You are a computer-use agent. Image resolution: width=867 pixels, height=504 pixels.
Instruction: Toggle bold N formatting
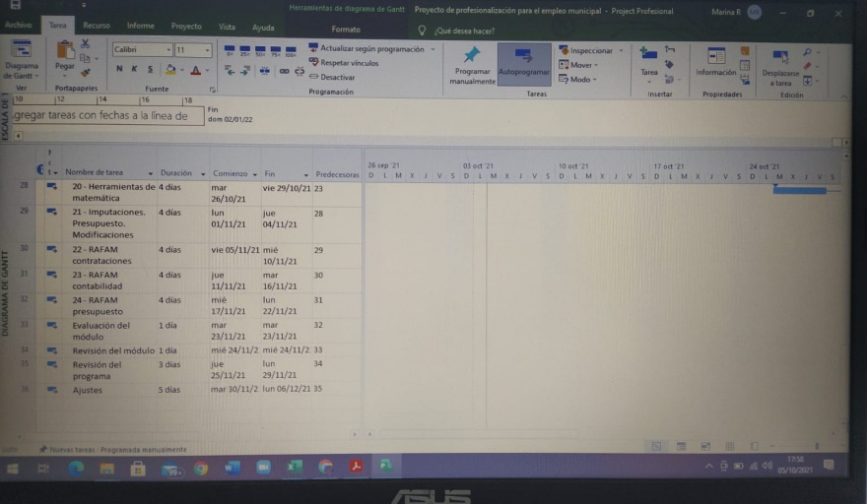click(x=119, y=70)
